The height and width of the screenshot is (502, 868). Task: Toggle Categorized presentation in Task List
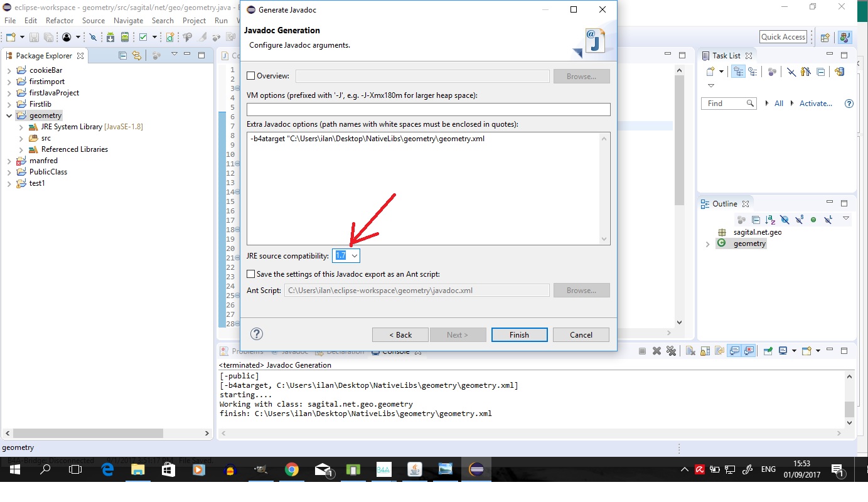click(738, 72)
